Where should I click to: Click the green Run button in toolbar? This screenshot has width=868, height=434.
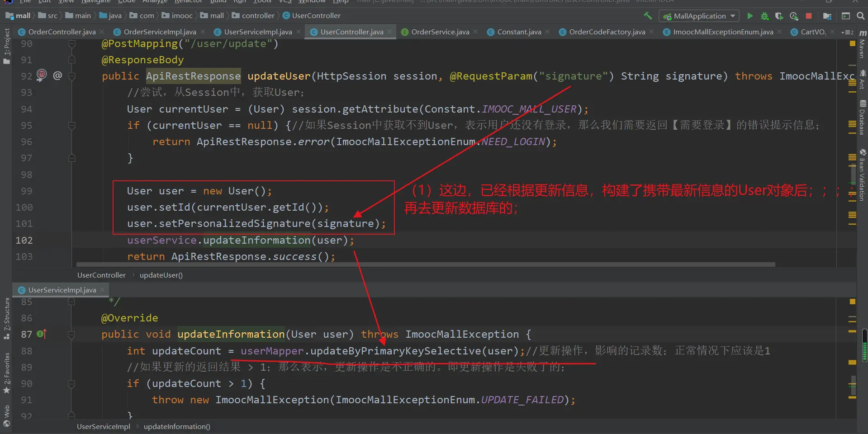(749, 16)
